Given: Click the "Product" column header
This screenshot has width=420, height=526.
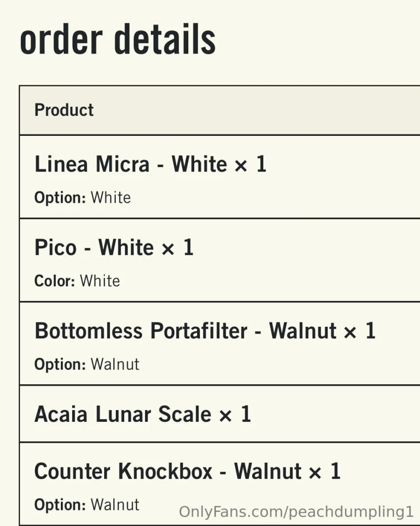Looking at the screenshot, I should point(64,110).
